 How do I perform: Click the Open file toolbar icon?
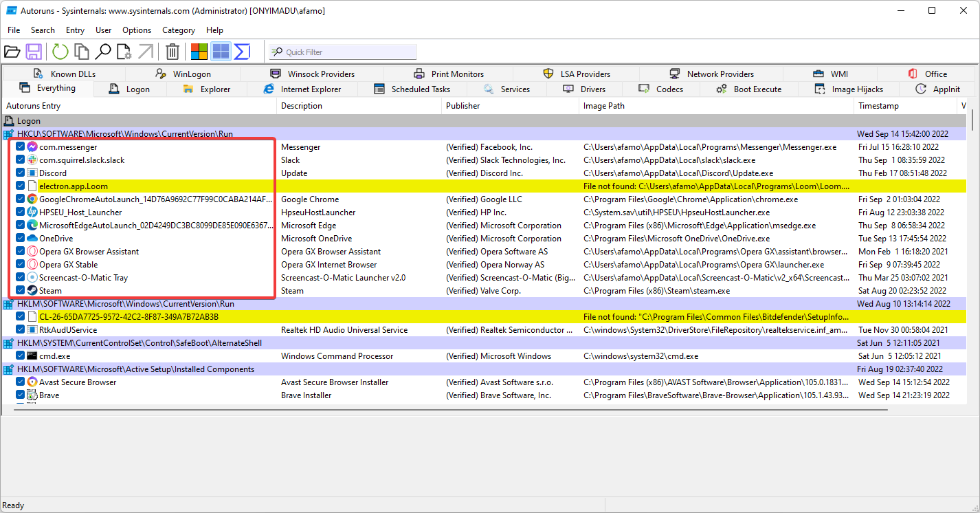[x=12, y=52]
